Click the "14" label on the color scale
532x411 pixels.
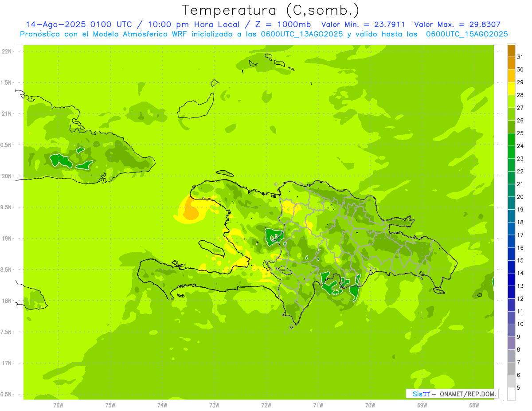pos(520,273)
